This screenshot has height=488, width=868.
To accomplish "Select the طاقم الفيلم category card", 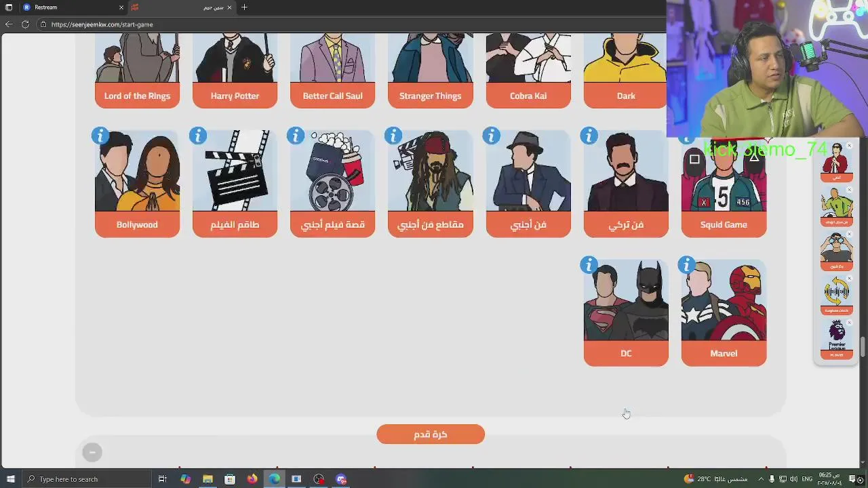I will 235,184.
